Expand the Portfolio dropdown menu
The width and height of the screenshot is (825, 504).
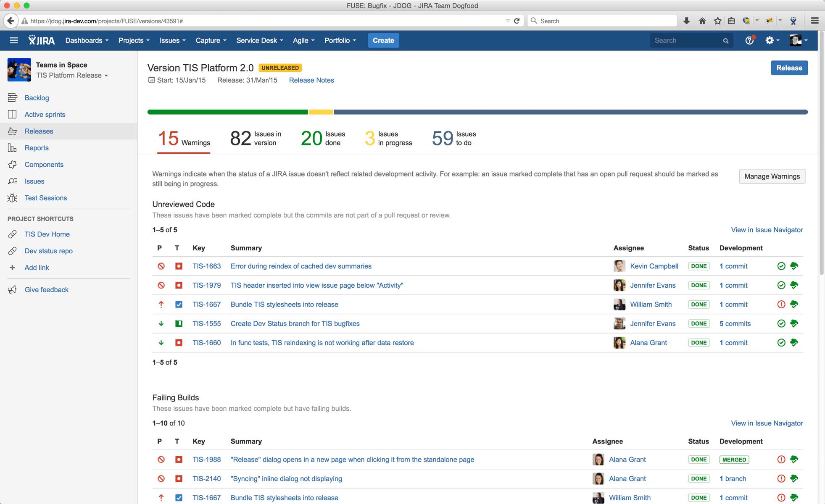click(340, 40)
